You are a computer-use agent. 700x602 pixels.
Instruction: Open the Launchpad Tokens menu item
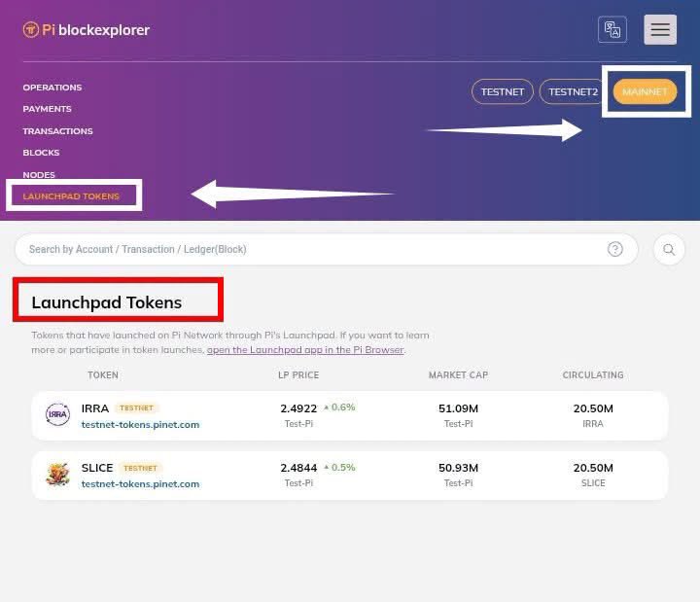(x=71, y=196)
